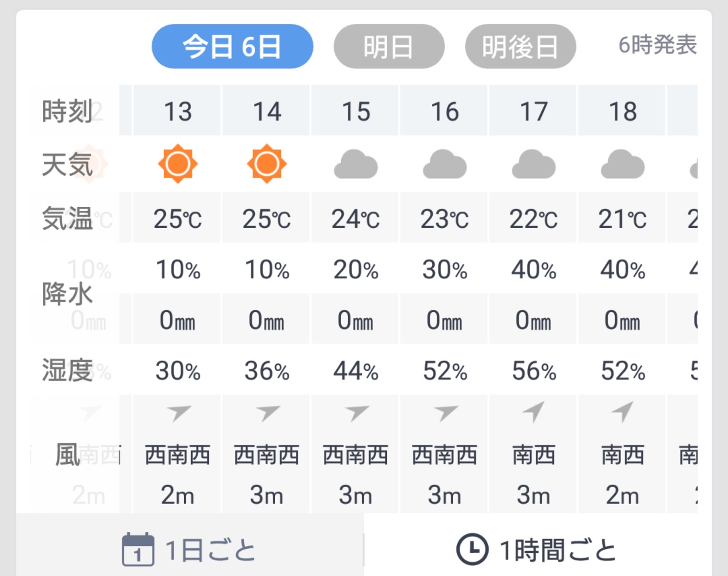This screenshot has height=576, width=728.
Task: Switch to the 明日 tab
Action: click(389, 46)
